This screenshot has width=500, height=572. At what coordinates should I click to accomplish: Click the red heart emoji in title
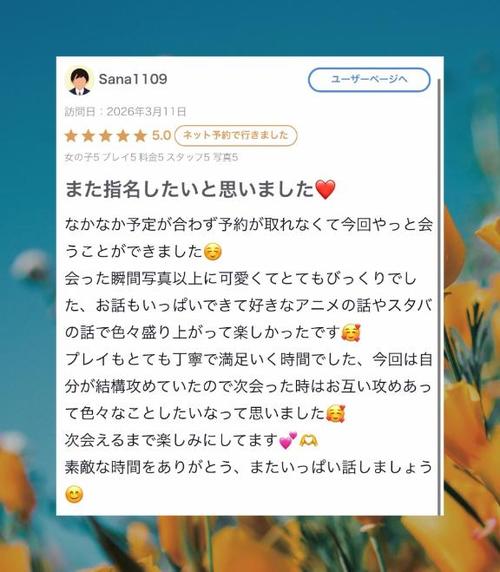tap(325, 189)
